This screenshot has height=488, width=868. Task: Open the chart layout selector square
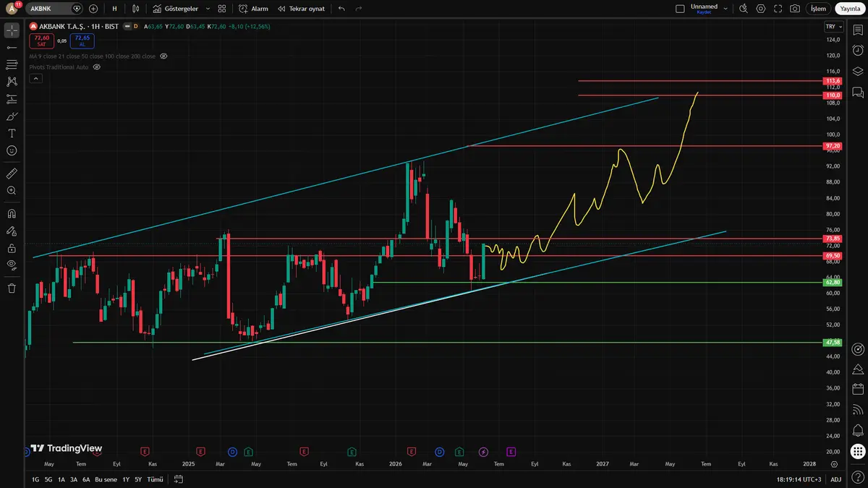click(x=679, y=9)
